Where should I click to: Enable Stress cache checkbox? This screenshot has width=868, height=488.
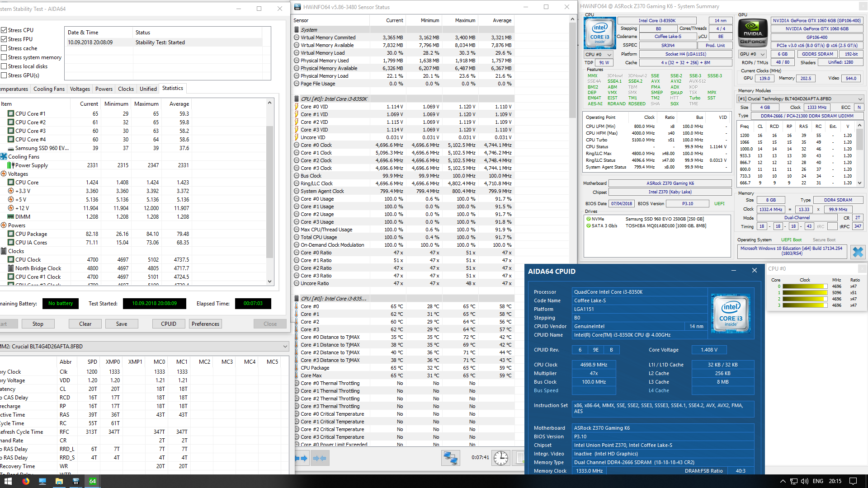4,48
